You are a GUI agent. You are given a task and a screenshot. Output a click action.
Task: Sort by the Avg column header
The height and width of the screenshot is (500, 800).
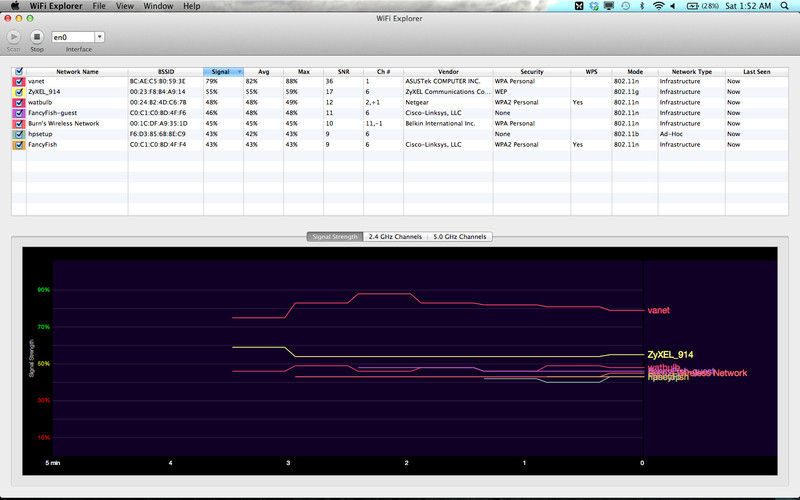click(263, 71)
